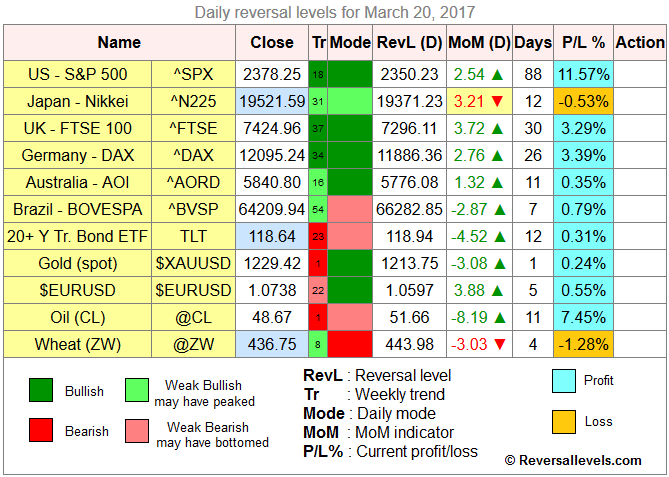The height and width of the screenshot is (477, 669).
Task: Click the Bearish red legend square
Action: tap(41, 432)
